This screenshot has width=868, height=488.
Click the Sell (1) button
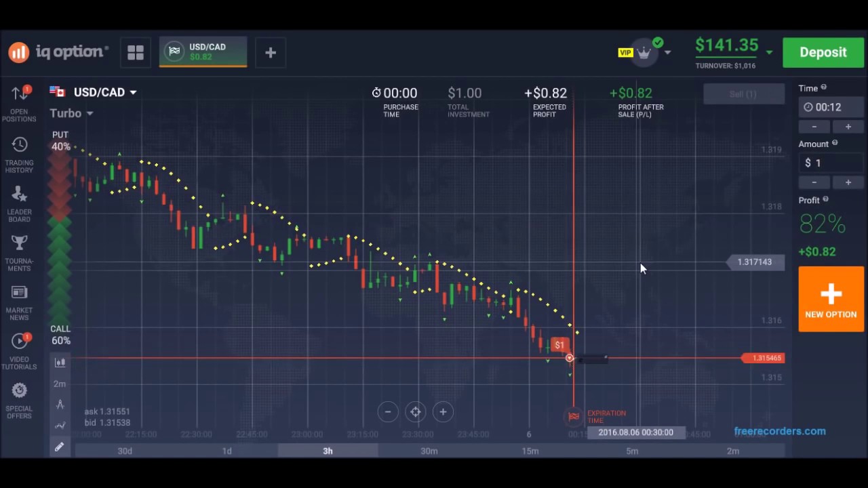[x=743, y=94]
